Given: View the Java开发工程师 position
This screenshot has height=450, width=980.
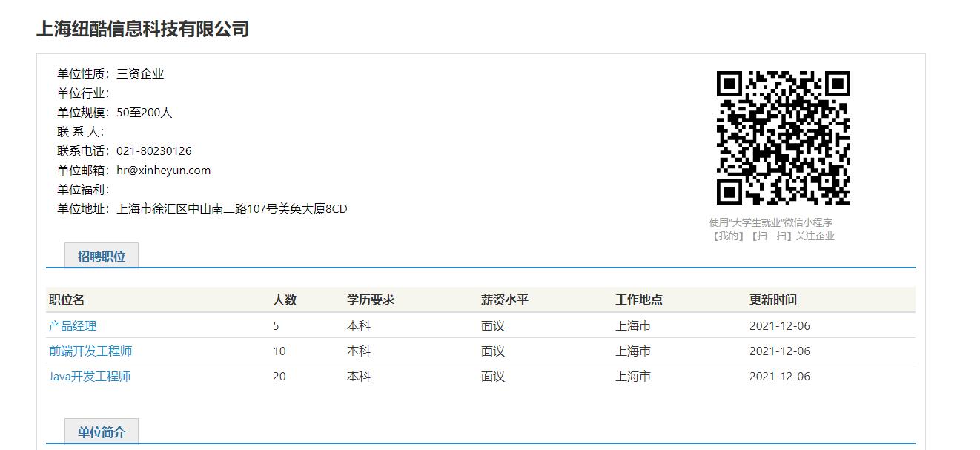Looking at the screenshot, I should pos(90,377).
